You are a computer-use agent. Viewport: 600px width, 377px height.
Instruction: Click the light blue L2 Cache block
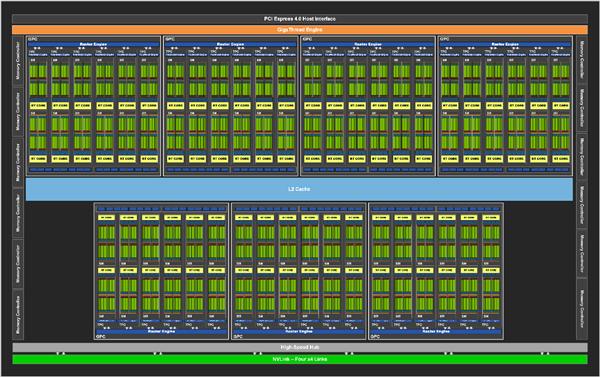tap(299, 189)
